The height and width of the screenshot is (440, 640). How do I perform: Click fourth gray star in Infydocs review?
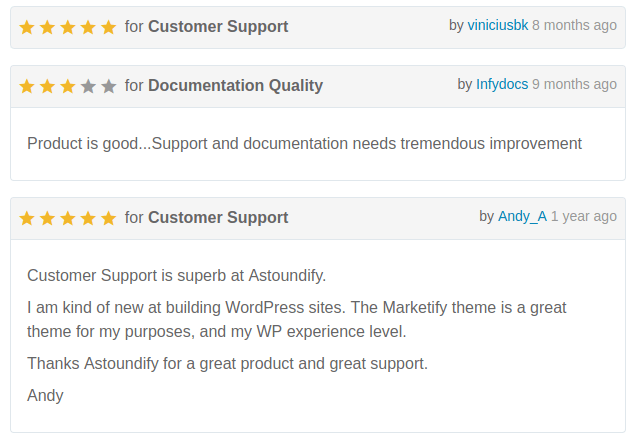click(x=89, y=86)
